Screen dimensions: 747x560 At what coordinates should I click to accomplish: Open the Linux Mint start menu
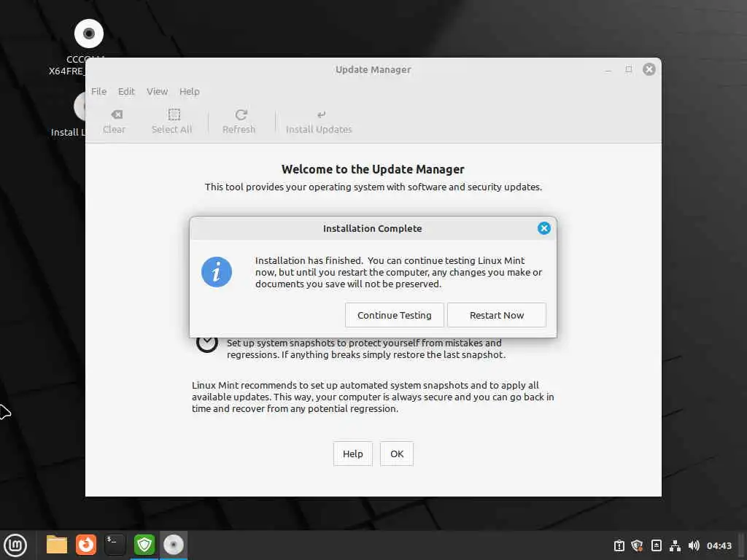pos(15,545)
